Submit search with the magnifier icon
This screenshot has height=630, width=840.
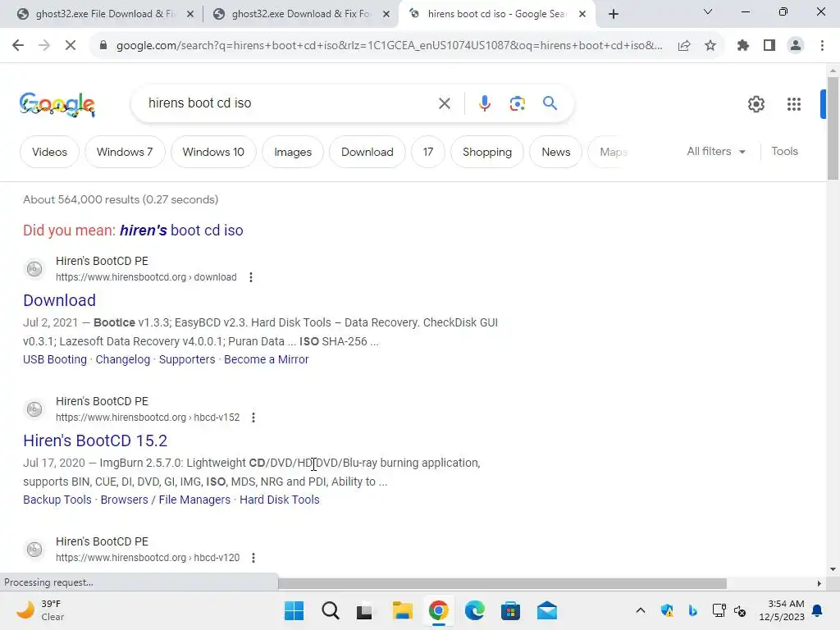pyautogui.click(x=550, y=103)
